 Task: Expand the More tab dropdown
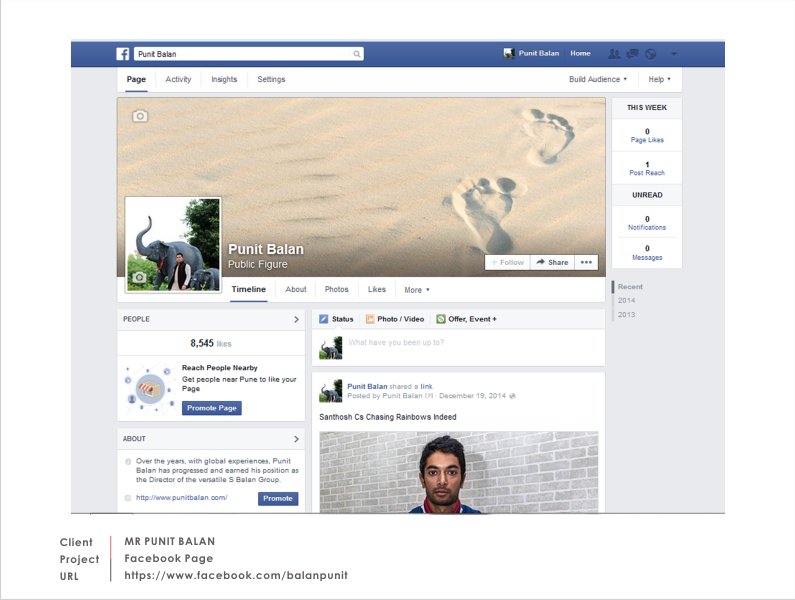click(416, 290)
